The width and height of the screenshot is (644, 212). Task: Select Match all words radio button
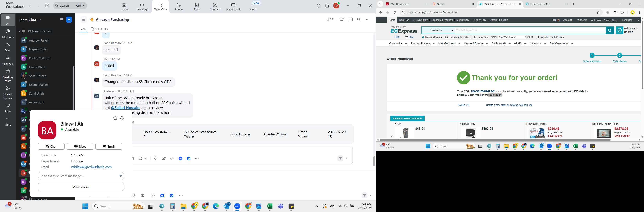423,37
